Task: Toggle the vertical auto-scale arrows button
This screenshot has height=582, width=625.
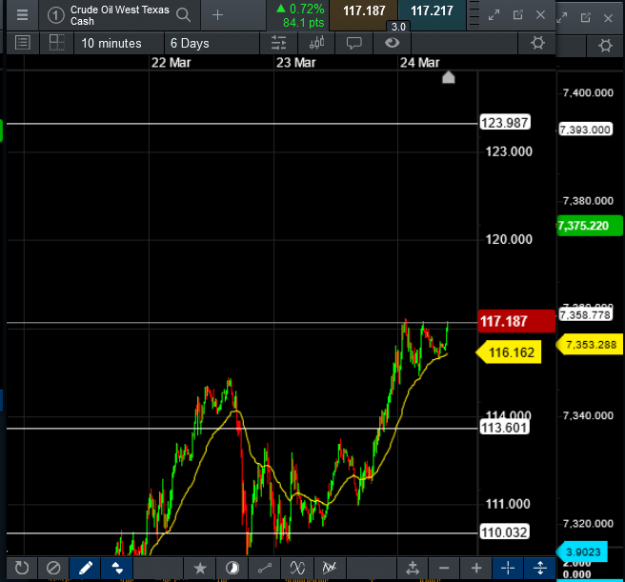Action: point(540,568)
